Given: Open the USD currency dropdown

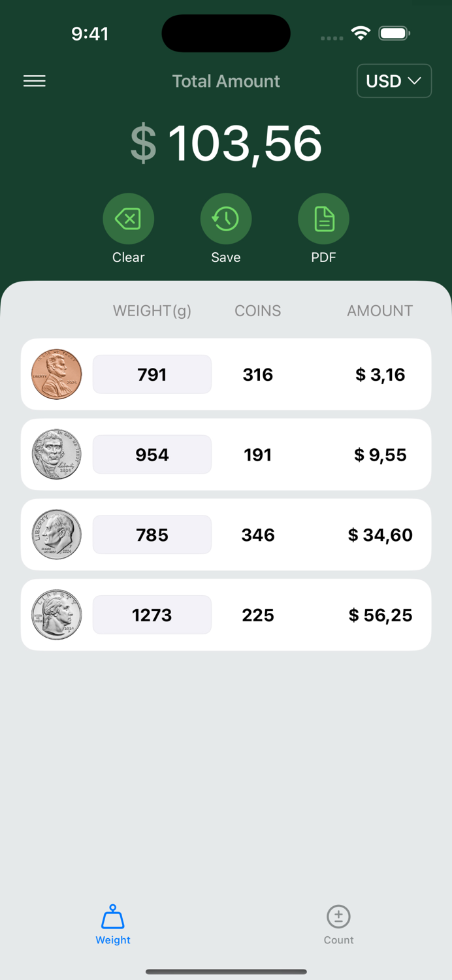Looking at the screenshot, I should pos(394,81).
